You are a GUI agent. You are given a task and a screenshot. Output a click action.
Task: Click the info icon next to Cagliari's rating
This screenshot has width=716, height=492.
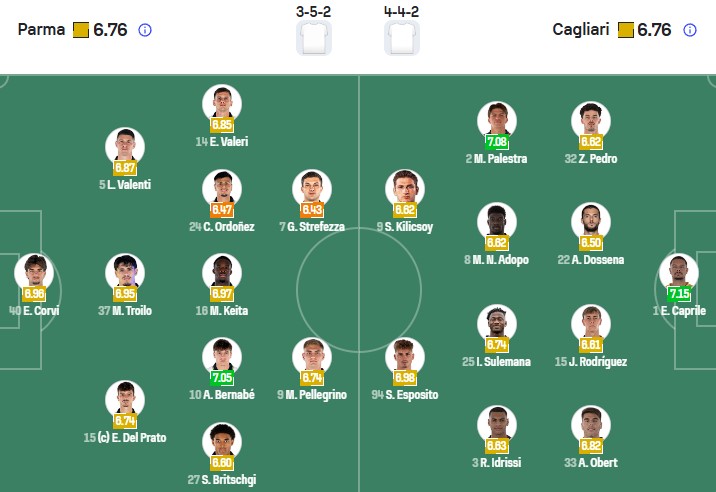click(x=689, y=30)
